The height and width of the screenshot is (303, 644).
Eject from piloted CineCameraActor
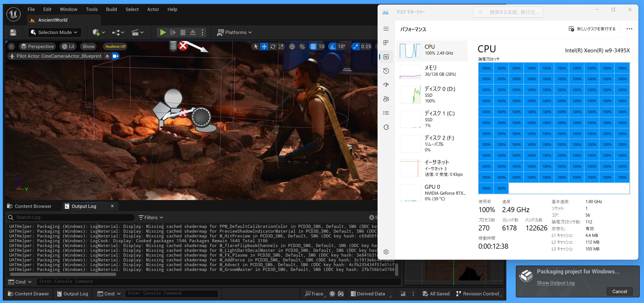[107, 56]
